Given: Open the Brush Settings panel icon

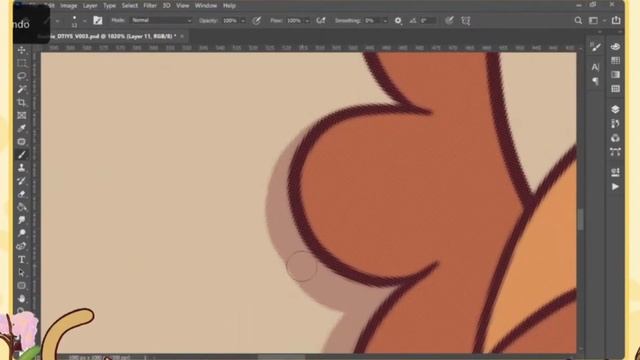Looking at the screenshot, I should (x=596, y=47).
